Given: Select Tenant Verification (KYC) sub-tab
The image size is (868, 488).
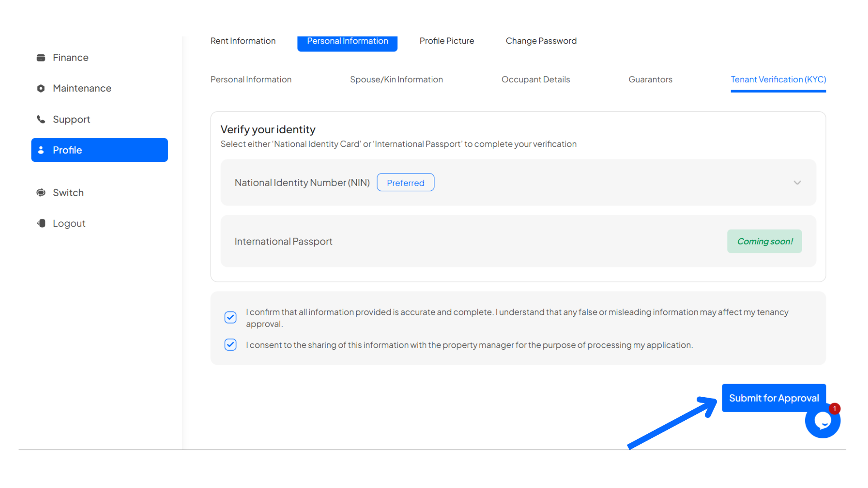Looking at the screenshot, I should coord(778,80).
